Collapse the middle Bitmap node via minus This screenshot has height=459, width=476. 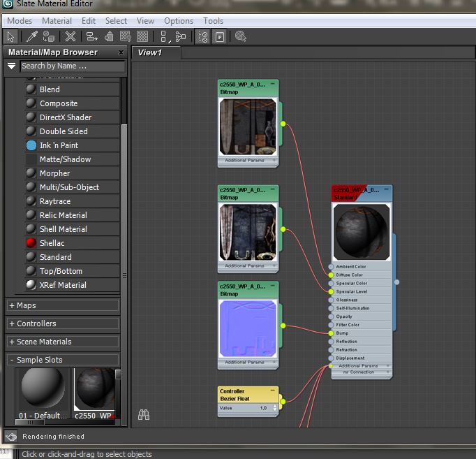(273, 189)
